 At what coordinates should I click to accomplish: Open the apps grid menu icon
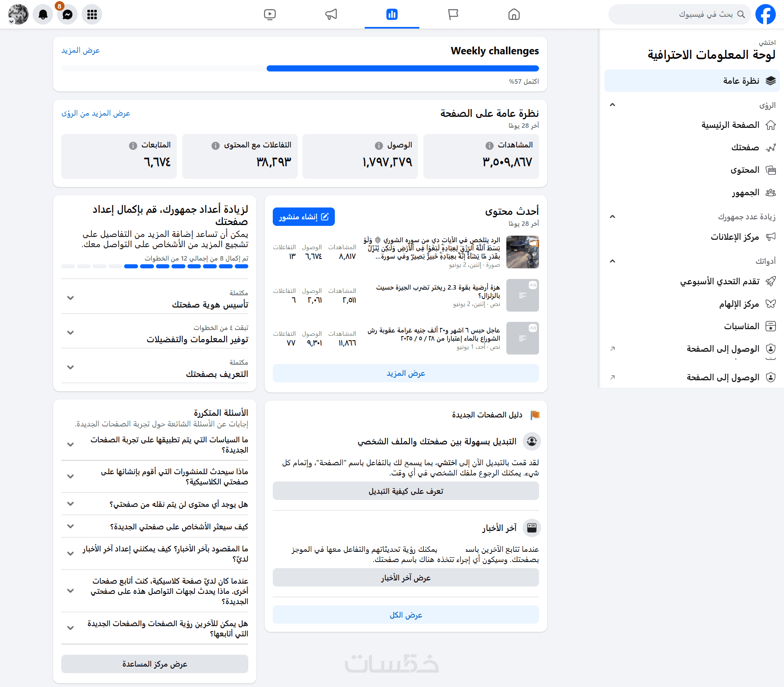(92, 15)
